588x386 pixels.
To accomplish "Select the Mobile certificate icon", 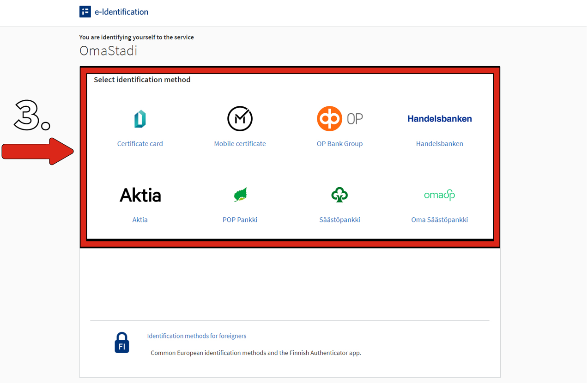I will 240,119.
